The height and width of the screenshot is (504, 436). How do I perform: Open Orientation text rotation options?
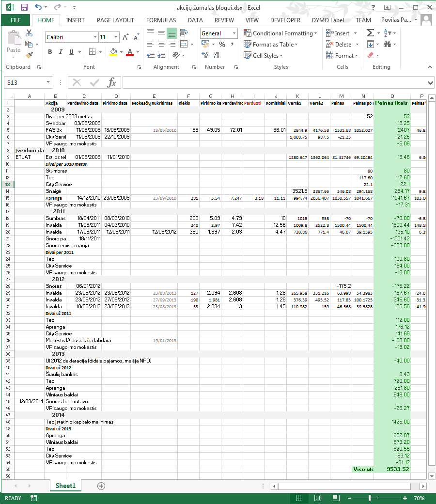(176, 55)
